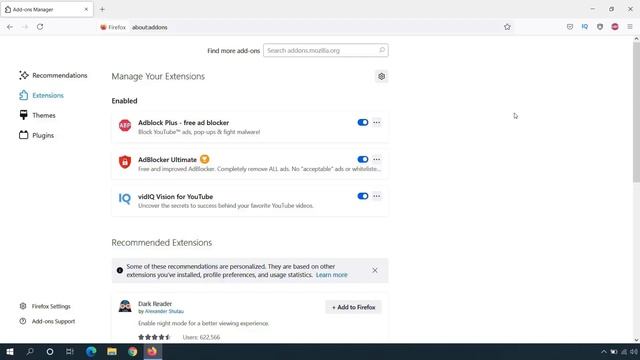This screenshot has width=640, height=360.
Task: Close the Add-ons Manager tab
Action: 86,9
